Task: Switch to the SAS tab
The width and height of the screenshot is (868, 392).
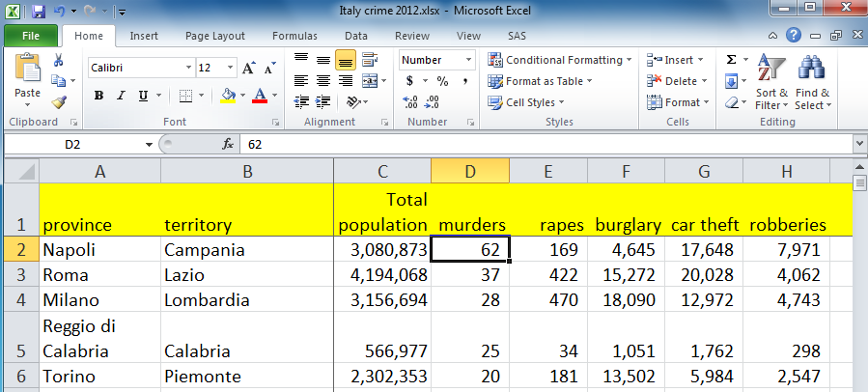Action: (518, 36)
